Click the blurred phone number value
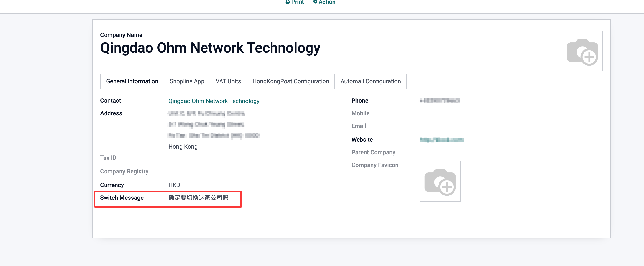This screenshot has height=266, width=644. click(x=439, y=100)
